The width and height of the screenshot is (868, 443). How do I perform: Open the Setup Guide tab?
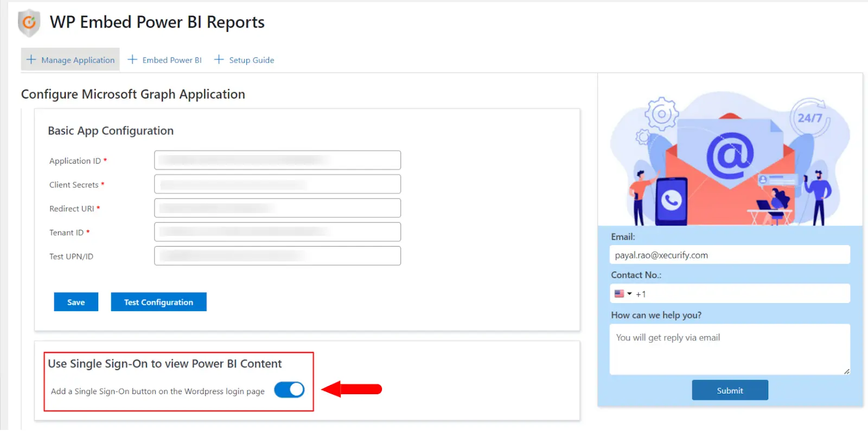pyautogui.click(x=244, y=60)
